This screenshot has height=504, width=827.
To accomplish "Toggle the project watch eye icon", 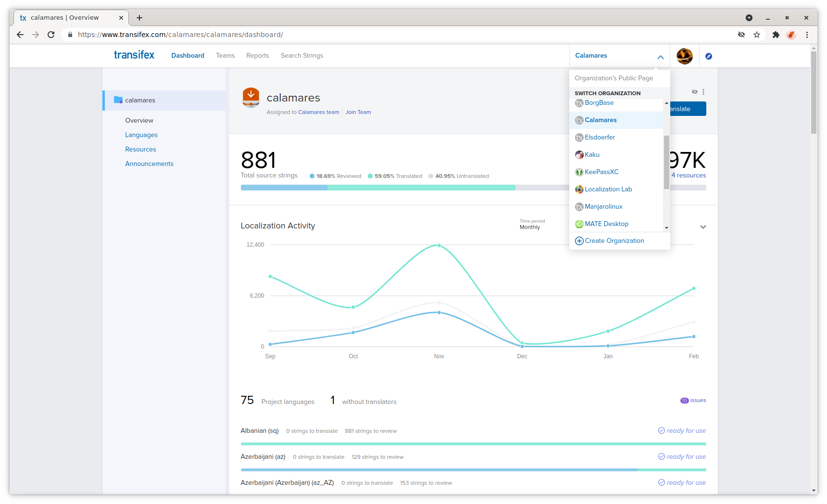I will coord(694,92).
